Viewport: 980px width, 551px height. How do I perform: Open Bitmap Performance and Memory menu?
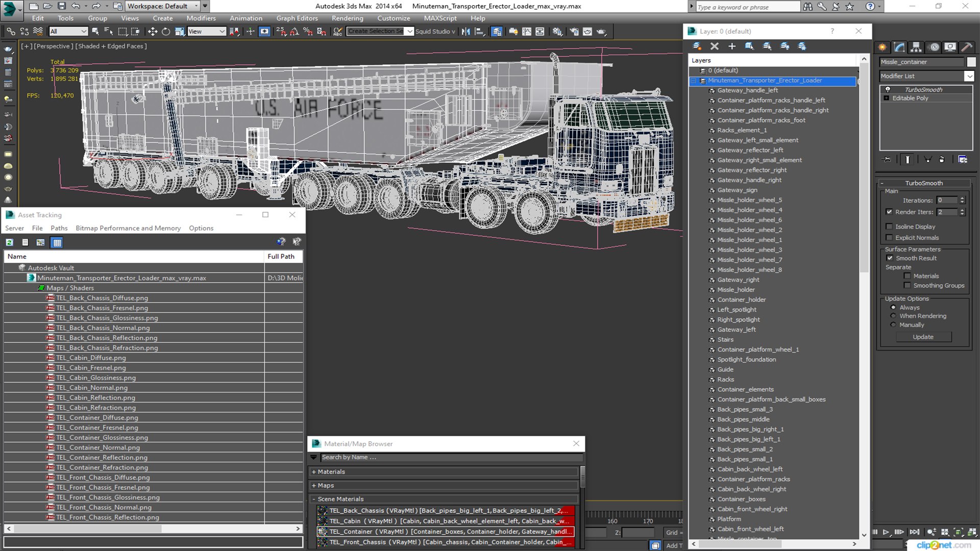tap(128, 228)
